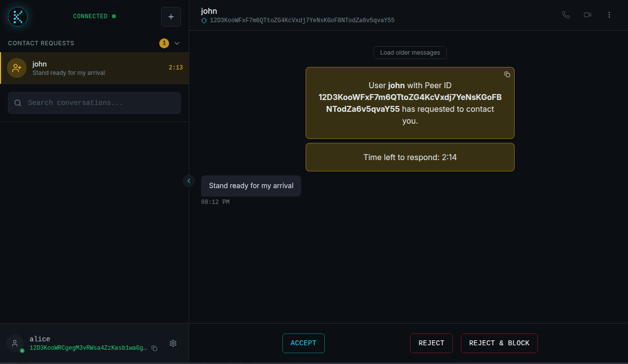Start a video call with john
The width and height of the screenshot is (628, 364).
coord(588,15)
